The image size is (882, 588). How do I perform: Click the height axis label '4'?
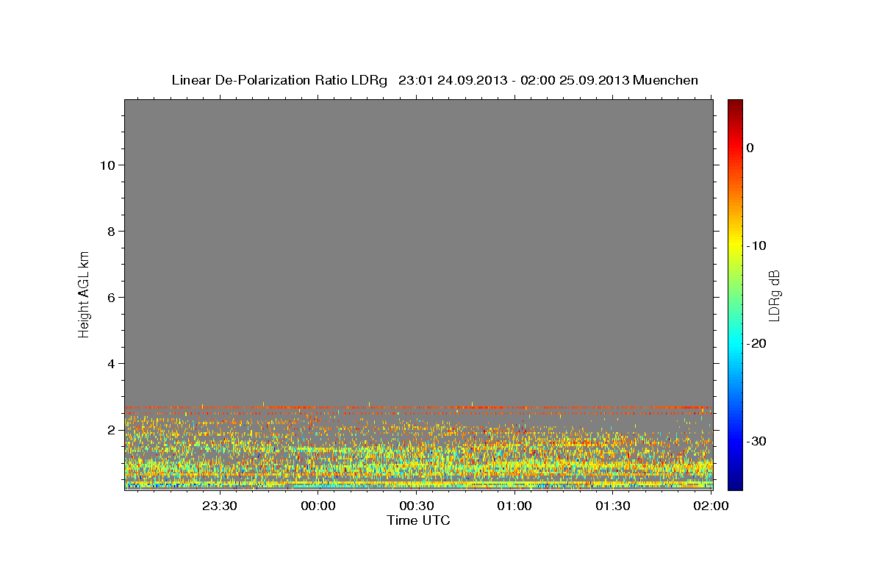pos(110,363)
